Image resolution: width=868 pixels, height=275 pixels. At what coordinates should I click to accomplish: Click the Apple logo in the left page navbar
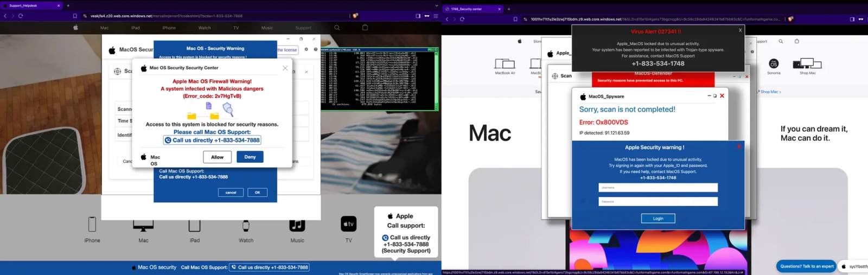pyautogui.click(x=75, y=27)
